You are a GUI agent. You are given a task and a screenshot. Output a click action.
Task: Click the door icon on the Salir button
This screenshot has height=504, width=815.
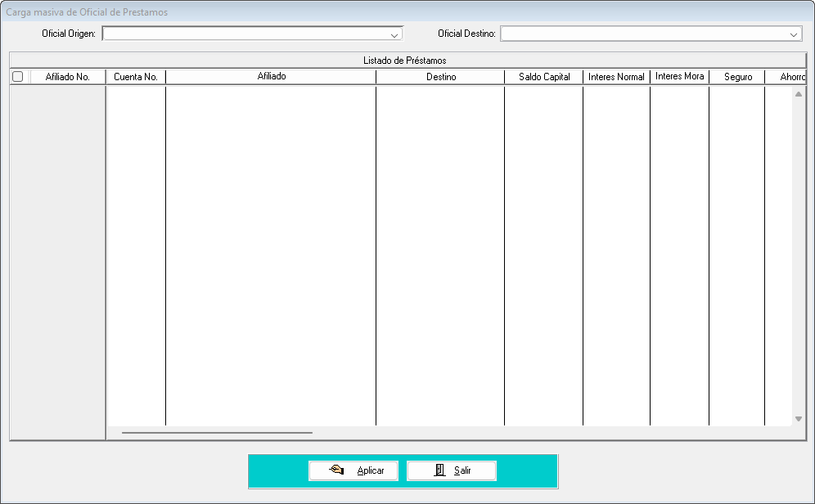click(439, 470)
